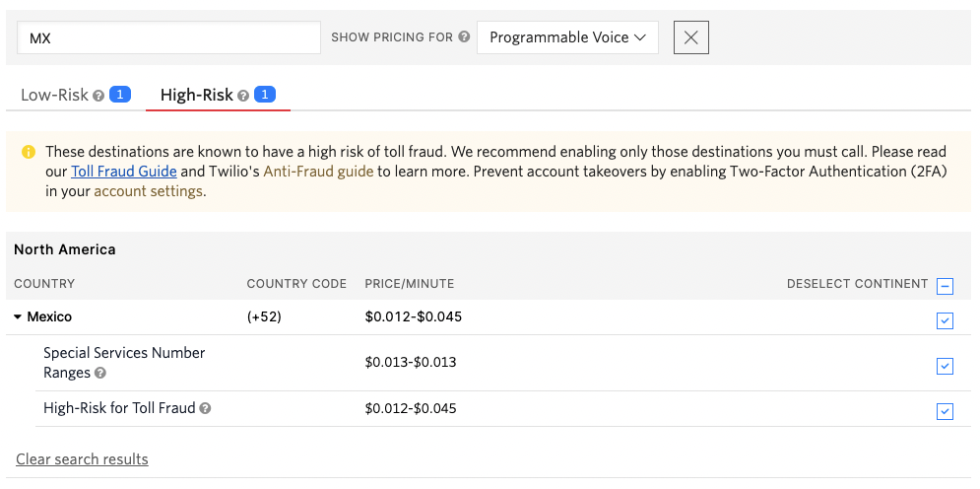Click Clear search results link
This screenshot has height=489, width=980.
pyautogui.click(x=82, y=459)
